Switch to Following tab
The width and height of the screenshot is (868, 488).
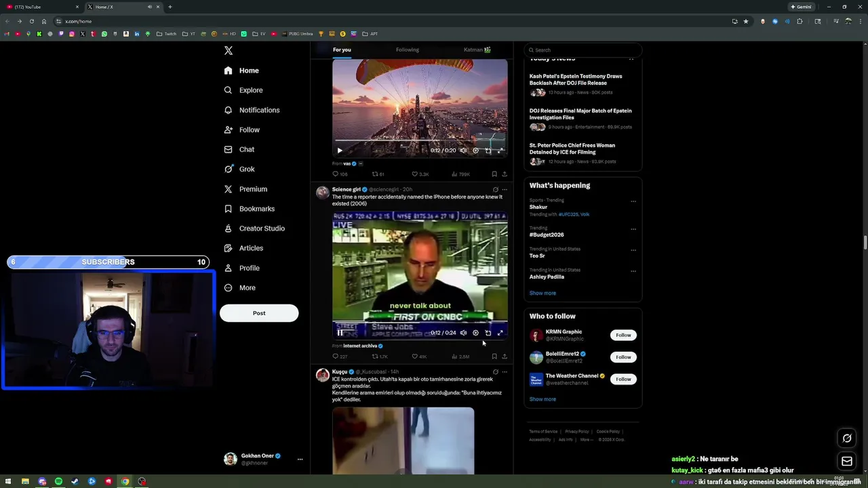(408, 49)
